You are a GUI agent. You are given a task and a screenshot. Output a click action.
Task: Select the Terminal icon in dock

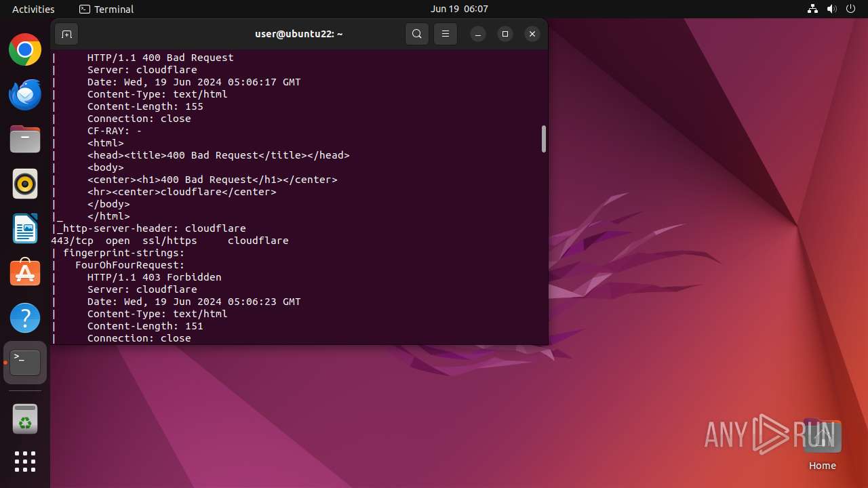coord(25,363)
